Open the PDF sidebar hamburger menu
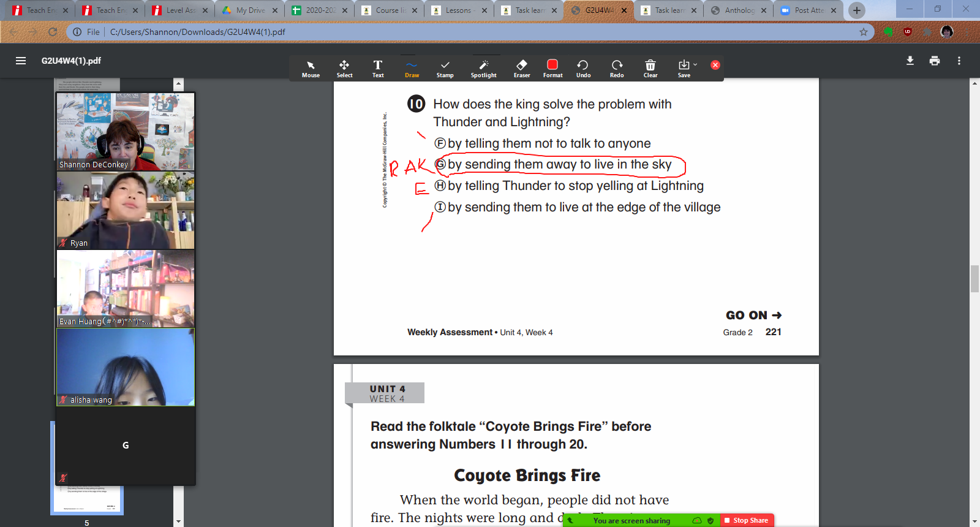The width and height of the screenshot is (980, 527). coord(21,61)
